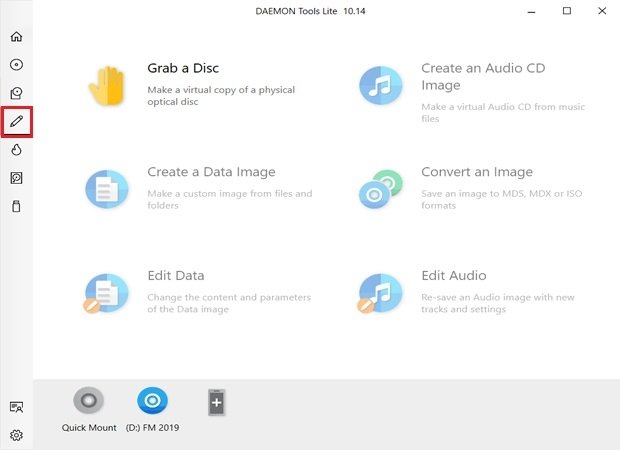
Task: Click the yellow hand Grab a Disc icon
Action: coord(107,86)
